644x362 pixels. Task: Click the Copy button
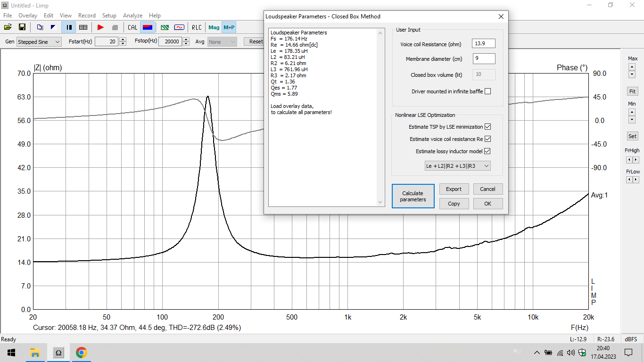pos(454,204)
